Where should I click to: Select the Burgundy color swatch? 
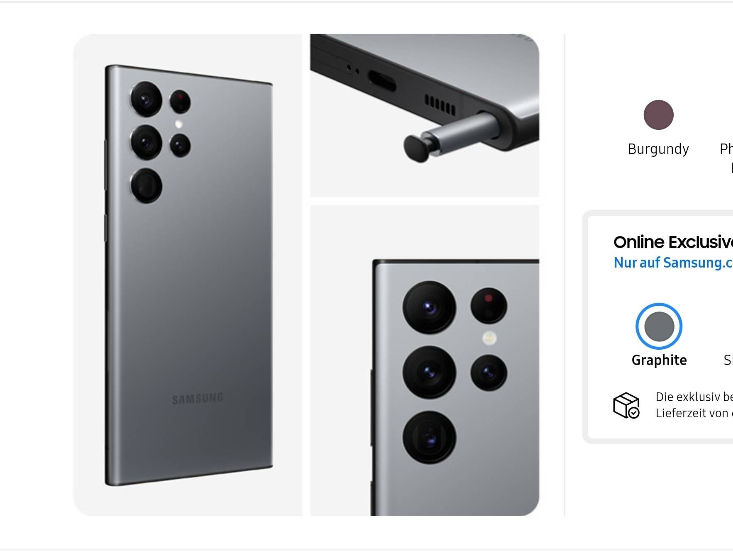pos(658,115)
